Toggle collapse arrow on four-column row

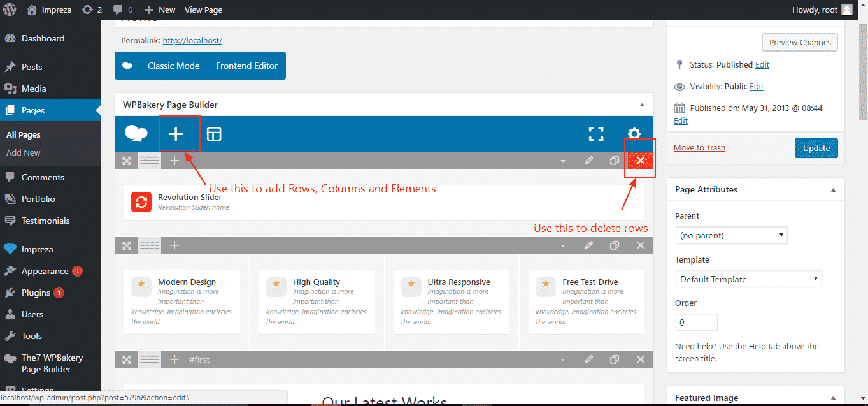click(563, 246)
